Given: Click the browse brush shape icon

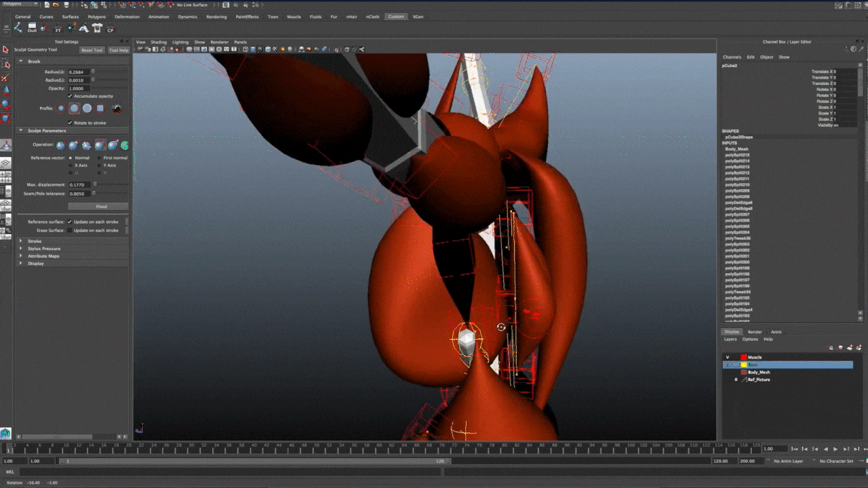Looking at the screenshot, I should click(117, 108).
